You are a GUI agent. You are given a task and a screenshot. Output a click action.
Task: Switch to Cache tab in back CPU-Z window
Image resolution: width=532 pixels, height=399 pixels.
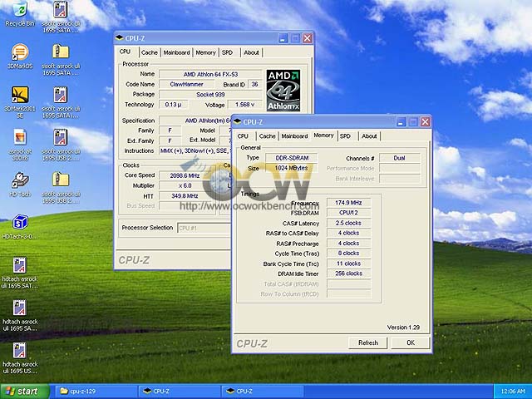pyautogui.click(x=150, y=52)
